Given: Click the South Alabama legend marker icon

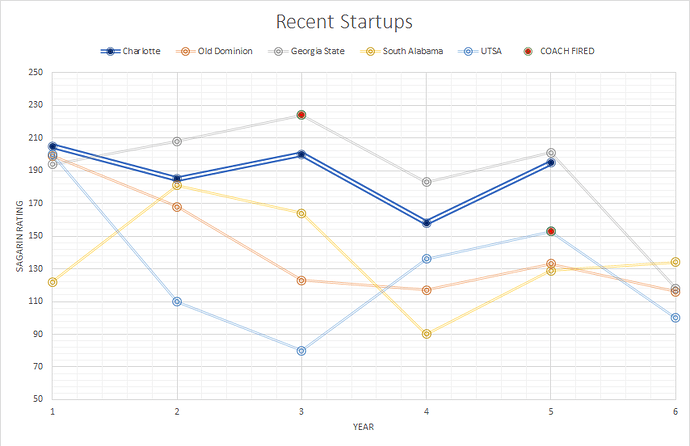Looking at the screenshot, I should click(x=371, y=51).
